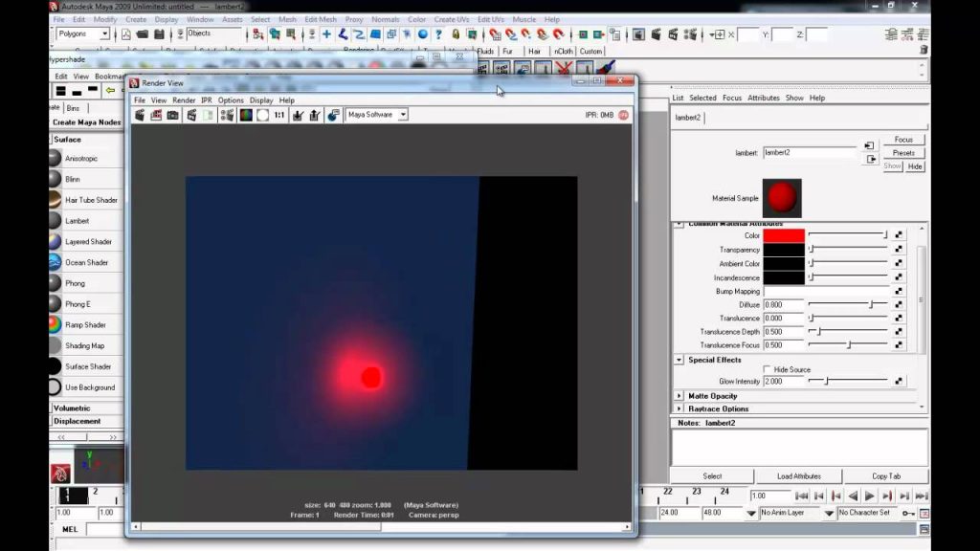980x551 pixels.
Task: Click the Diffuse slider
Action: (x=848, y=304)
